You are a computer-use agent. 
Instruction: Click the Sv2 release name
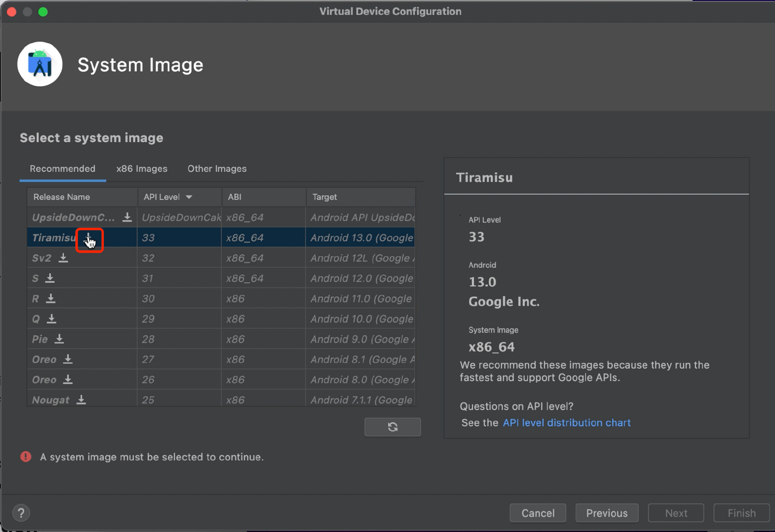coord(42,258)
